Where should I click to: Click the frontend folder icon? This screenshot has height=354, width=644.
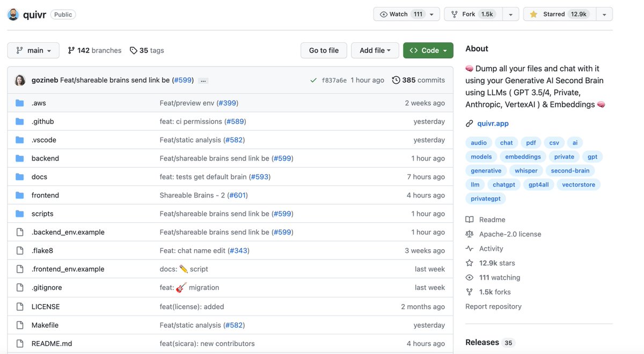point(20,195)
